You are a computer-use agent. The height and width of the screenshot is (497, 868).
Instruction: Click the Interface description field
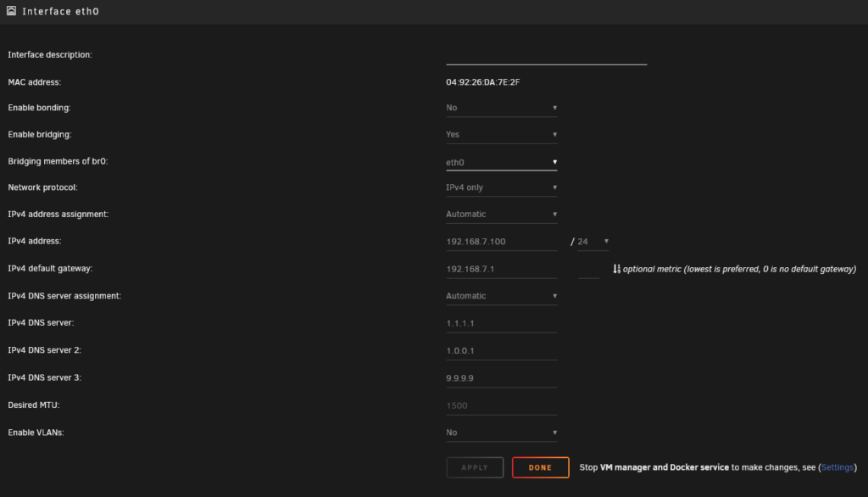pyautogui.click(x=547, y=55)
